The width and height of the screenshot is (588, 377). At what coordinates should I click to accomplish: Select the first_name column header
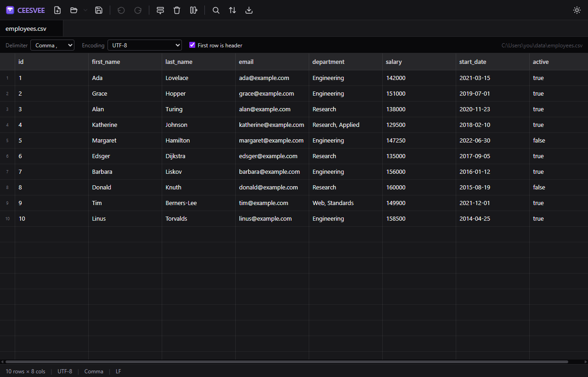pyautogui.click(x=125, y=62)
